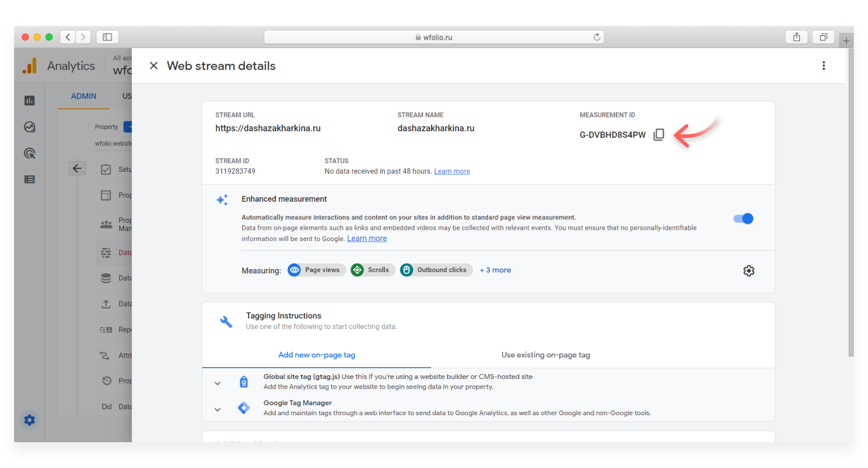Screen dimensions: 868x468
Task: Open the Safari share button
Action: click(x=797, y=37)
